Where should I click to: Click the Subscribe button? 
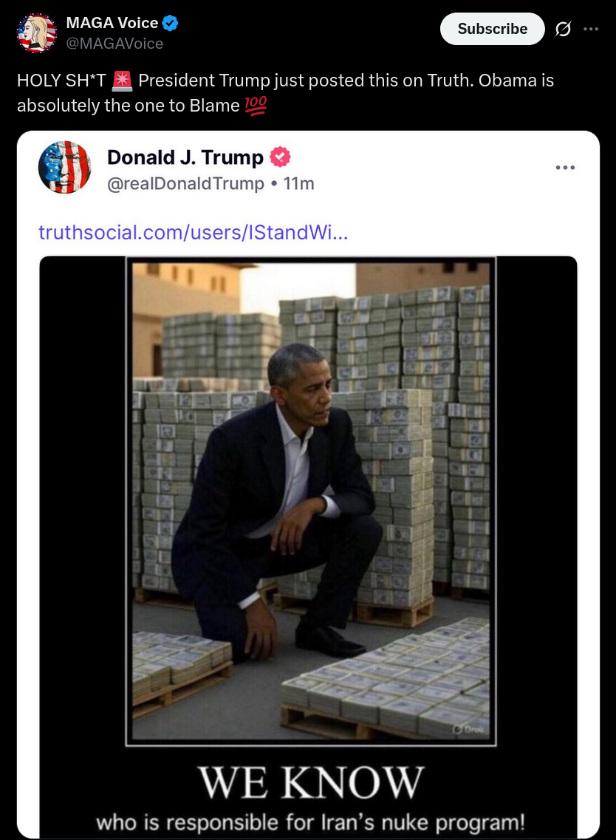pos(492,29)
